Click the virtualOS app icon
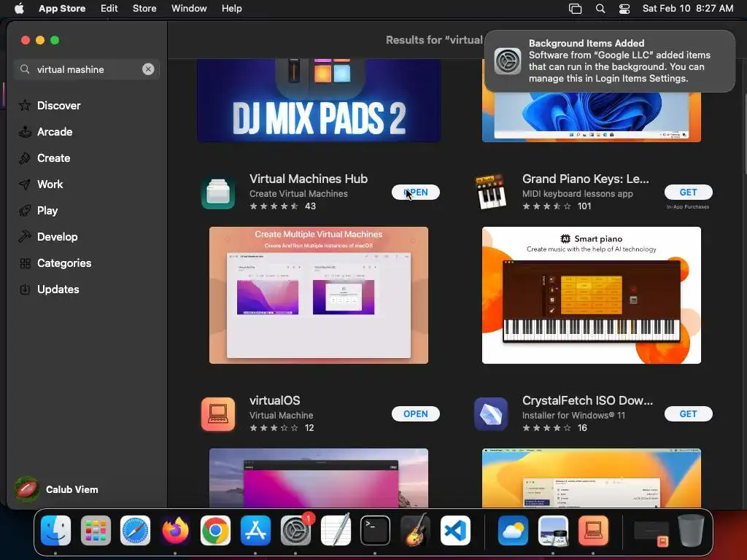Screen dimensions: 747x560 [218, 414]
